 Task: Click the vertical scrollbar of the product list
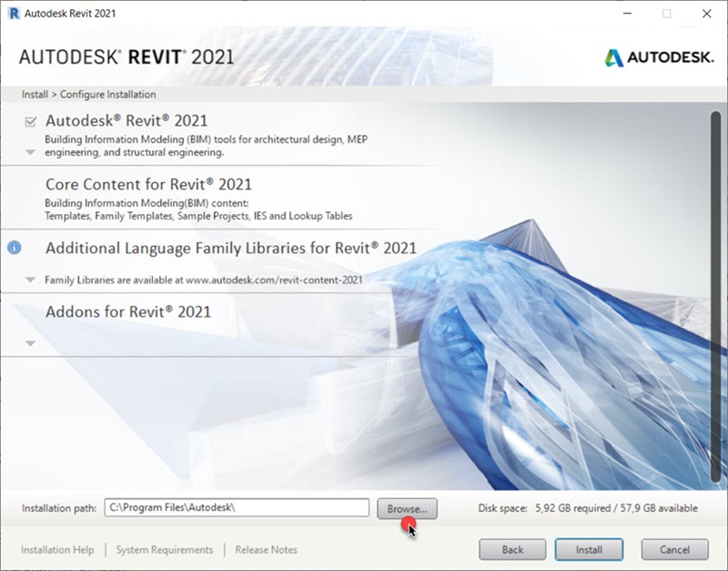pos(715,296)
